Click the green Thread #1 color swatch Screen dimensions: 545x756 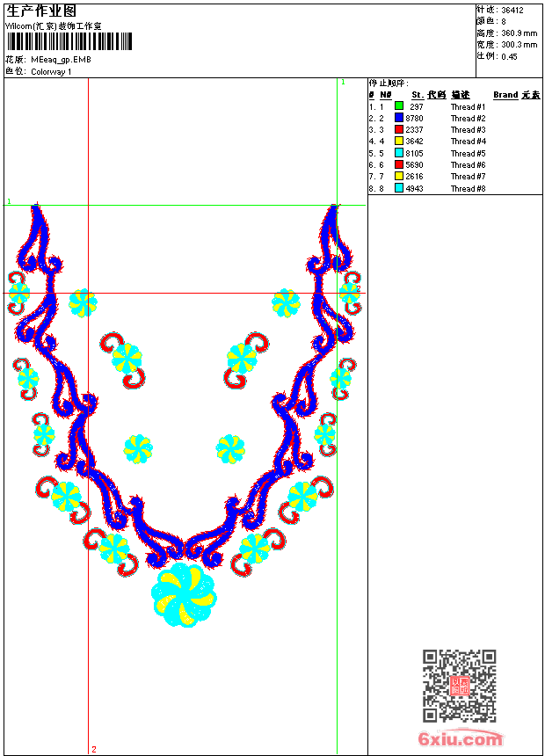coord(399,105)
